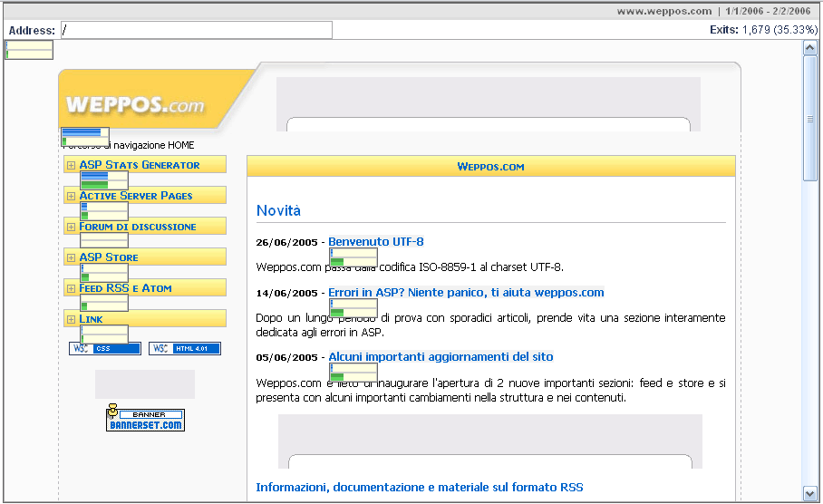Click the www.weppos.com site label
The width and height of the screenshot is (823, 504).
664,11
